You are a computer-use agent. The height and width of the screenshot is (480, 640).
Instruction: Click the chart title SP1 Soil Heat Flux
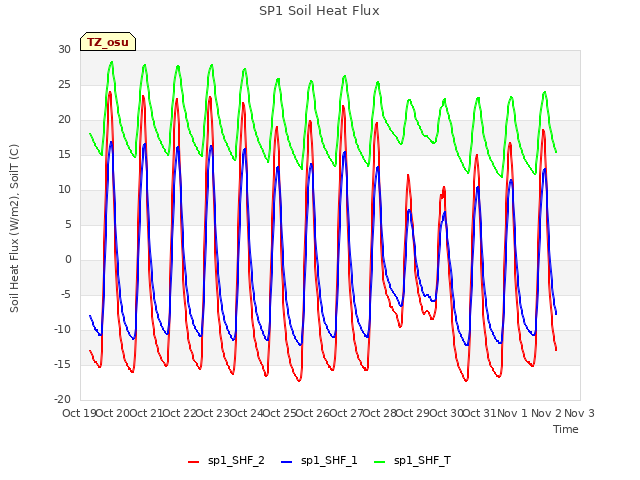click(x=319, y=11)
